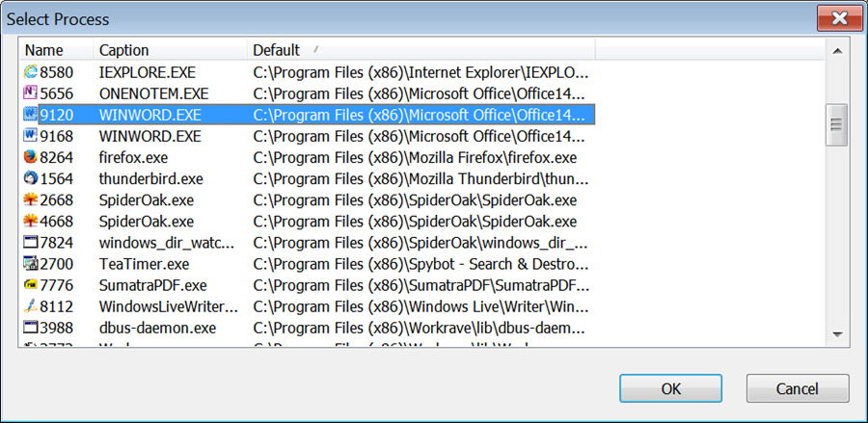Click the Internet Explorer path for IEXPLORE.EXE
Image resolution: width=868 pixels, height=423 pixels.
[420, 72]
